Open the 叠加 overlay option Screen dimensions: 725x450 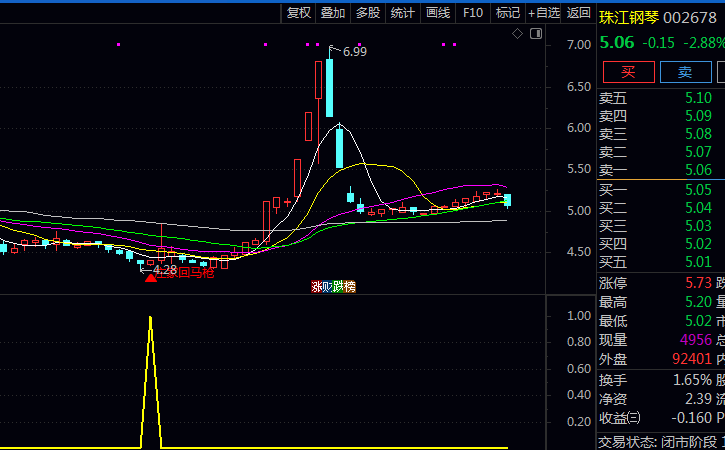tap(333, 13)
